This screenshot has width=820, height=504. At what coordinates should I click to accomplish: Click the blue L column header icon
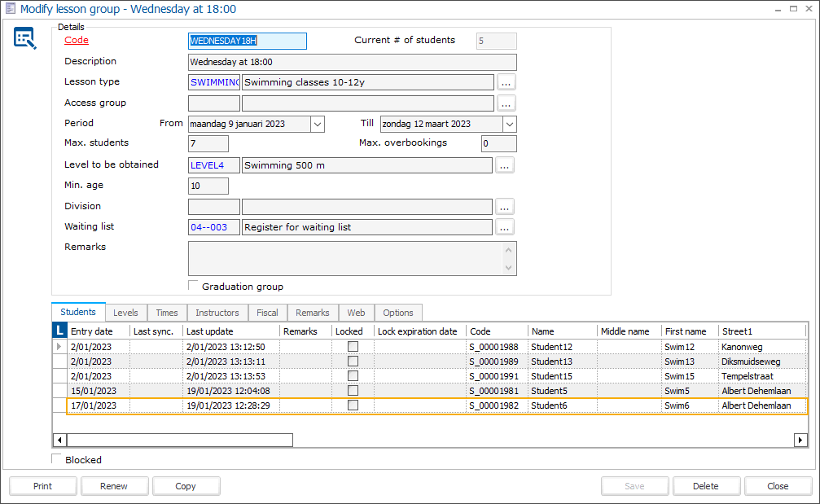(58, 331)
